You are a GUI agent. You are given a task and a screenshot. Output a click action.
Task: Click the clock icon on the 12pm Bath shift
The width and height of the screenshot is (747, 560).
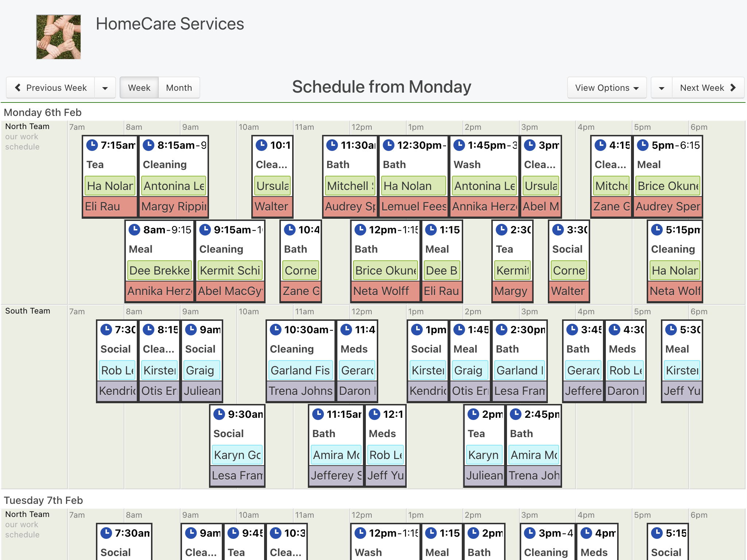tap(360, 229)
